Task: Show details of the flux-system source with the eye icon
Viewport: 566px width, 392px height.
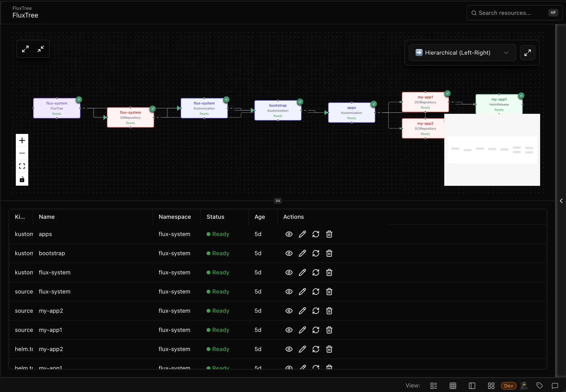Action: point(289,292)
